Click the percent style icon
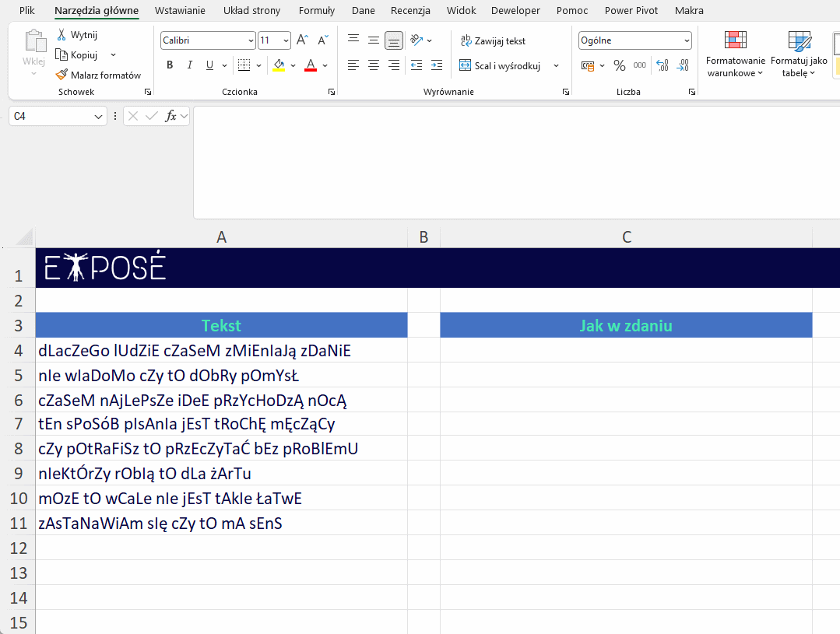This screenshot has width=840, height=634. pyautogui.click(x=620, y=66)
